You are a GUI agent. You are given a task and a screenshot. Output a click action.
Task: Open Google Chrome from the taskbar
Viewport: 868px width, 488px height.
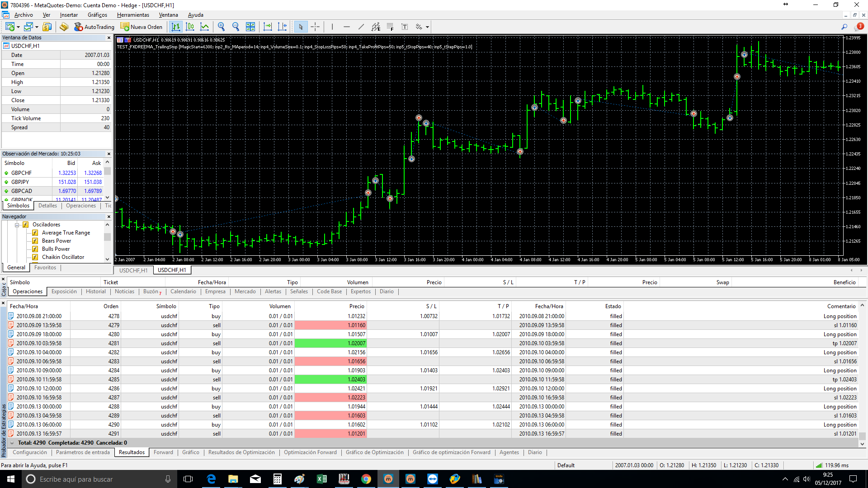point(366,479)
